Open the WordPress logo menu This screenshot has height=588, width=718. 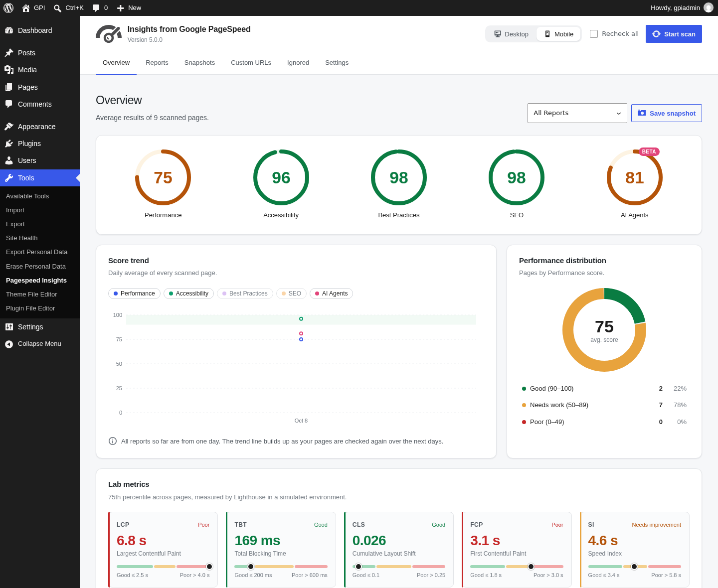8,8
